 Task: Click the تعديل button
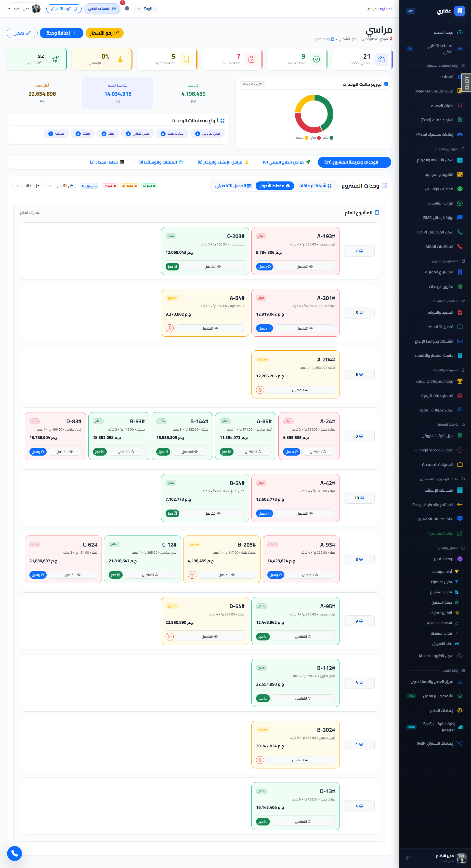coord(22,33)
